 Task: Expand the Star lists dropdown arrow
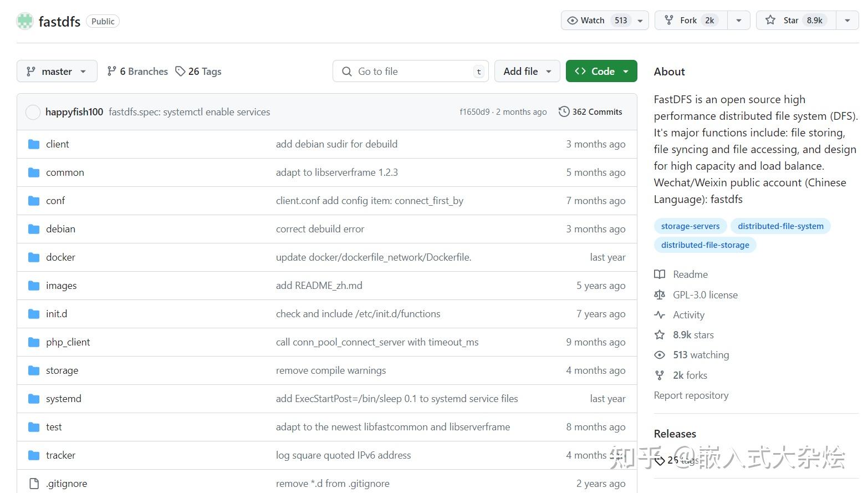pos(847,21)
